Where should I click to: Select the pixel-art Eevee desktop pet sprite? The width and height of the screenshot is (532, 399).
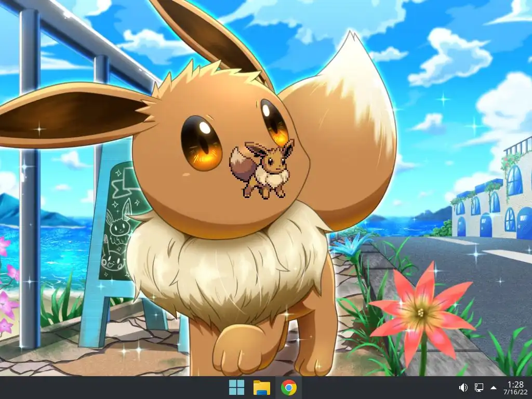(262, 169)
